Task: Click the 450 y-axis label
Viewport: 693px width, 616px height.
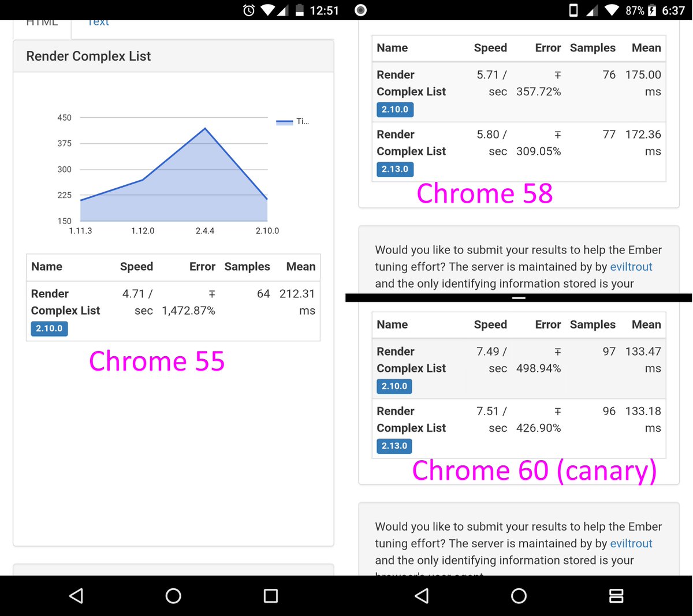Action: [x=65, y=118]
